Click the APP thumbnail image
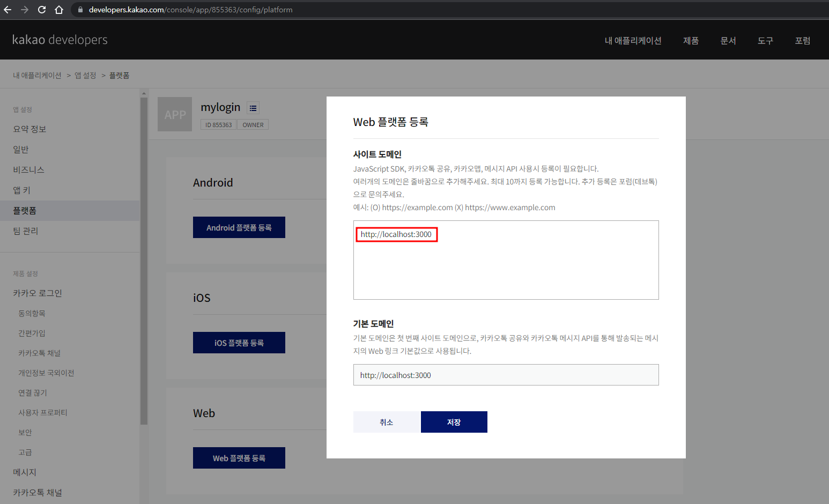This screenshot has width=829, height=504. coord(175,114)
